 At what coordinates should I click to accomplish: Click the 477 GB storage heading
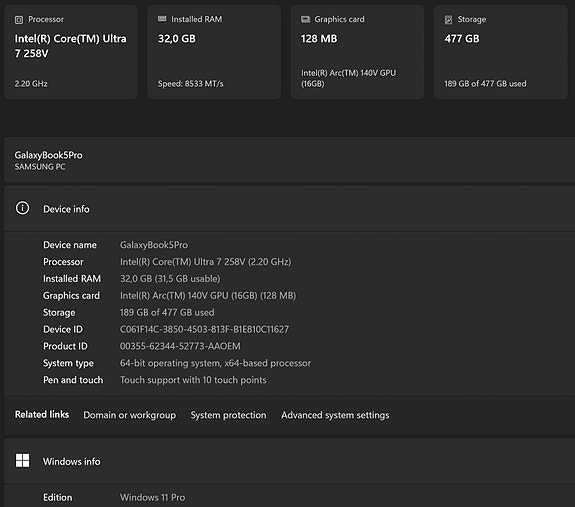[x=462, y=38]
